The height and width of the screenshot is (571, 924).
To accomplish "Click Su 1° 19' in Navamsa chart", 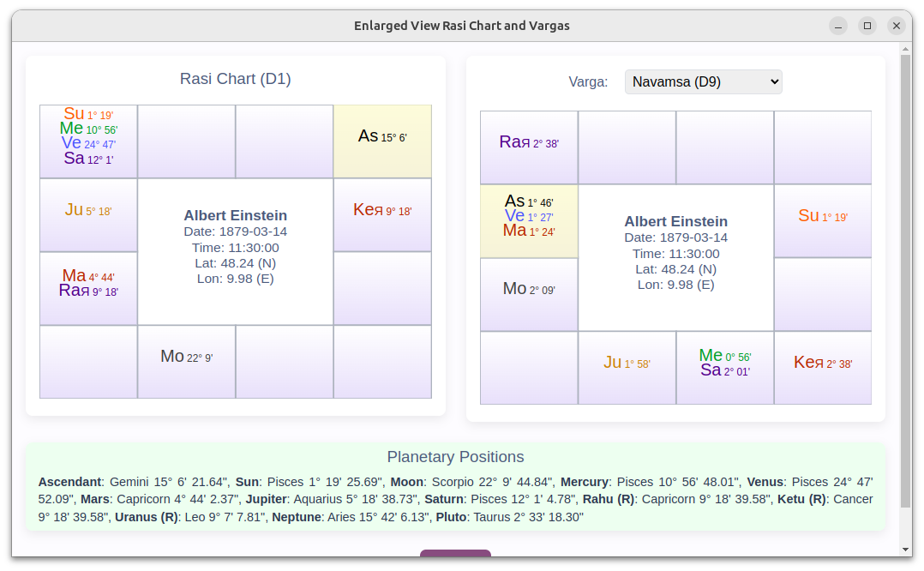I will click(823, 216).
